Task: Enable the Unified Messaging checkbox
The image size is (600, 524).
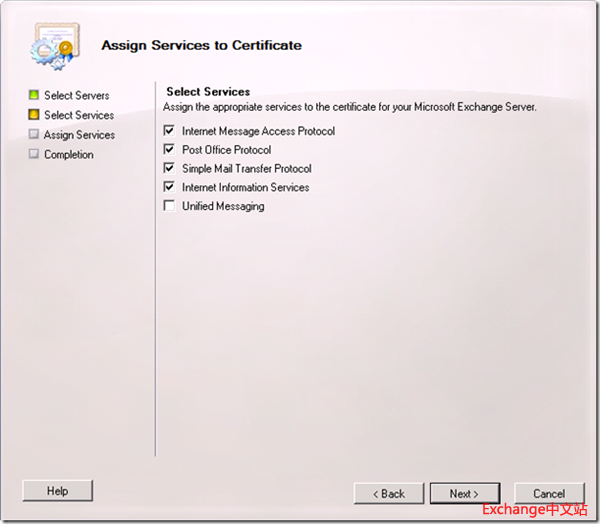Action: [171, 206]
